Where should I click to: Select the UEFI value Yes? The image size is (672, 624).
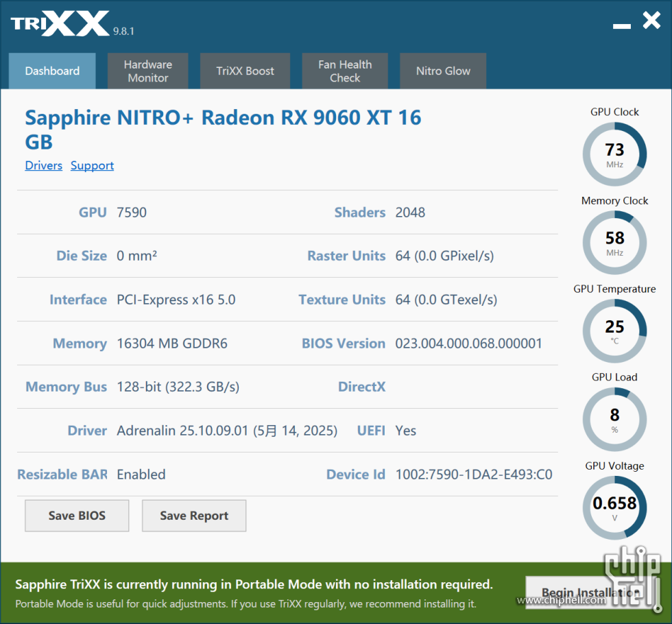405,431
